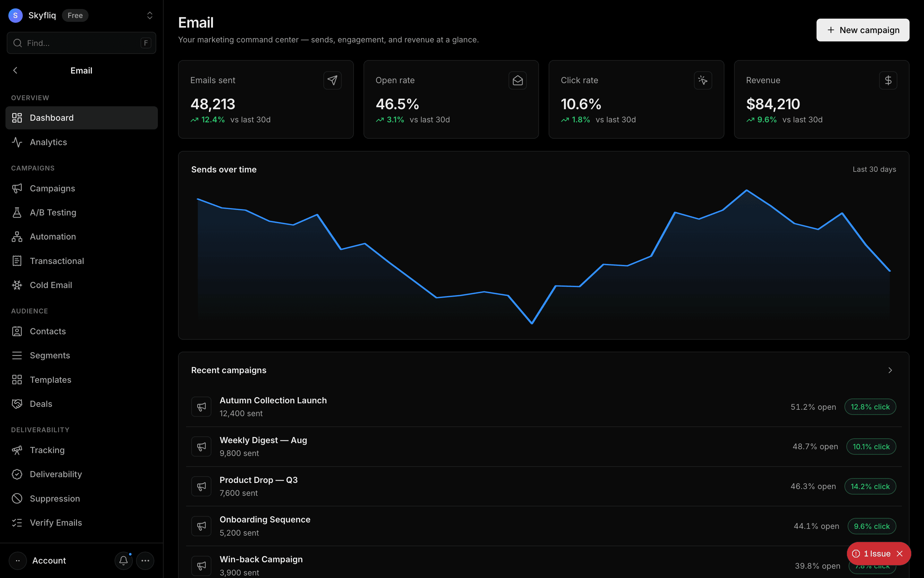This screenshot has height=578, width=924.
Task: Click the Tracking telescope icon
Action: click(17, 450)
